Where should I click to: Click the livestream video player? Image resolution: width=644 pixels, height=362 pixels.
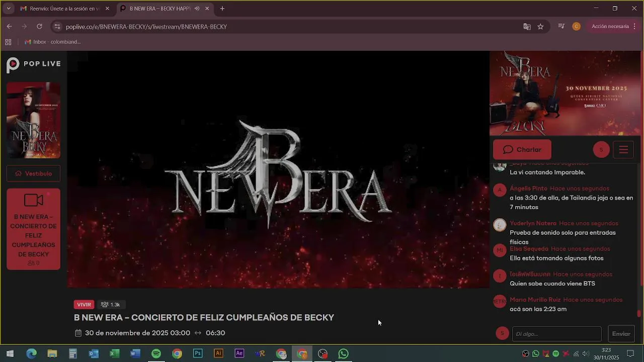click(278, 170)
